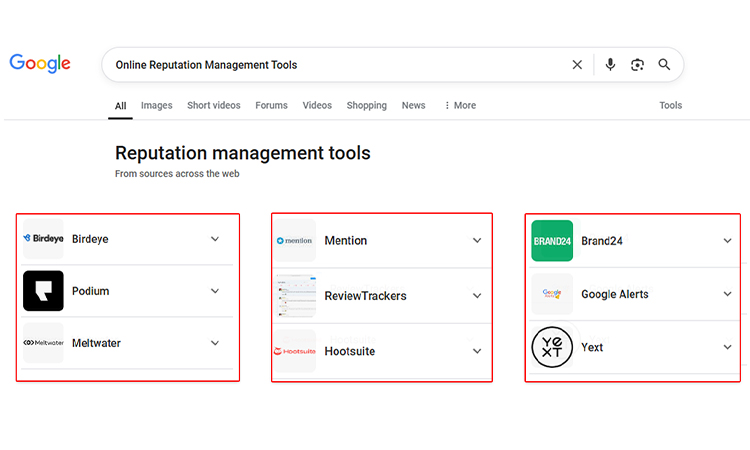Switch to the Short videos tab

click(x=214, y=105)
